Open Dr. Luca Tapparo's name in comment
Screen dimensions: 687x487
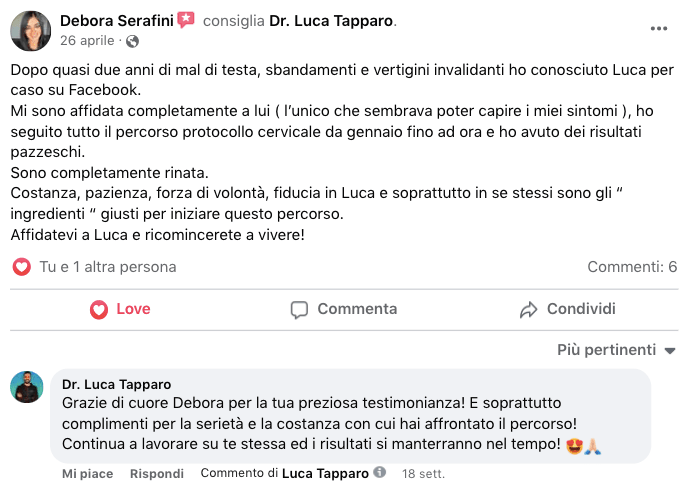(116, 384)
